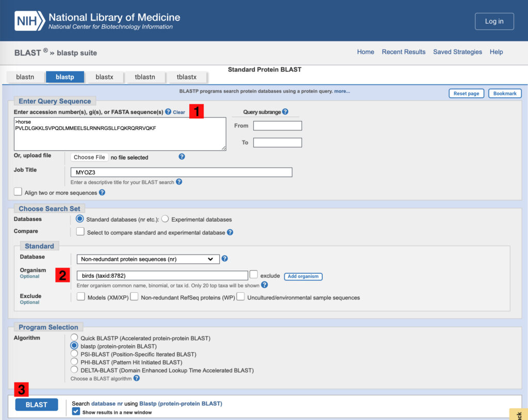Click the Query subrange From field

coord(277,126)
